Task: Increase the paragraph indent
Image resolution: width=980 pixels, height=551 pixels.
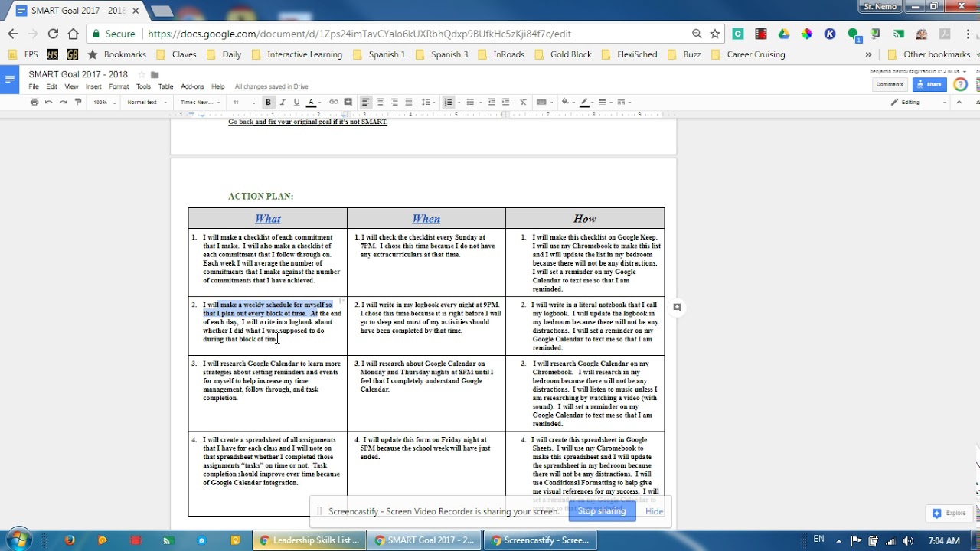Action: pyautogui.click(x=506, y=102)
